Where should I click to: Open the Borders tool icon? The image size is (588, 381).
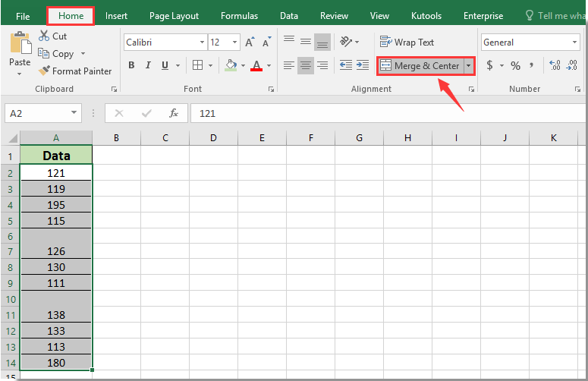click(x=197, y=65)
